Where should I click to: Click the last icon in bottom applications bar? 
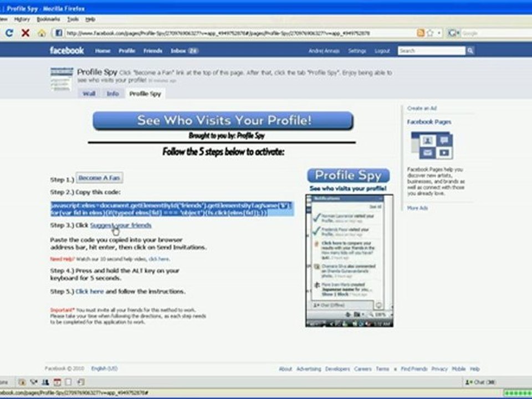[81, 382]
